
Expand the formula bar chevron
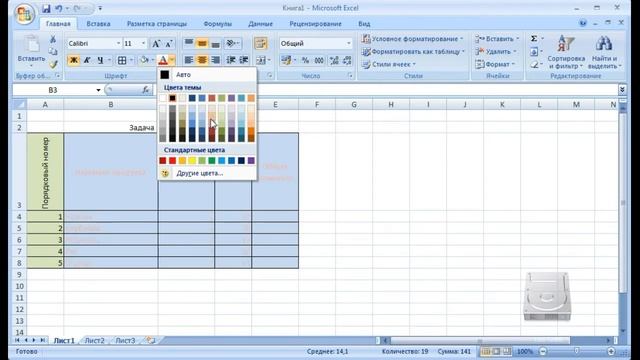point(622,90)
